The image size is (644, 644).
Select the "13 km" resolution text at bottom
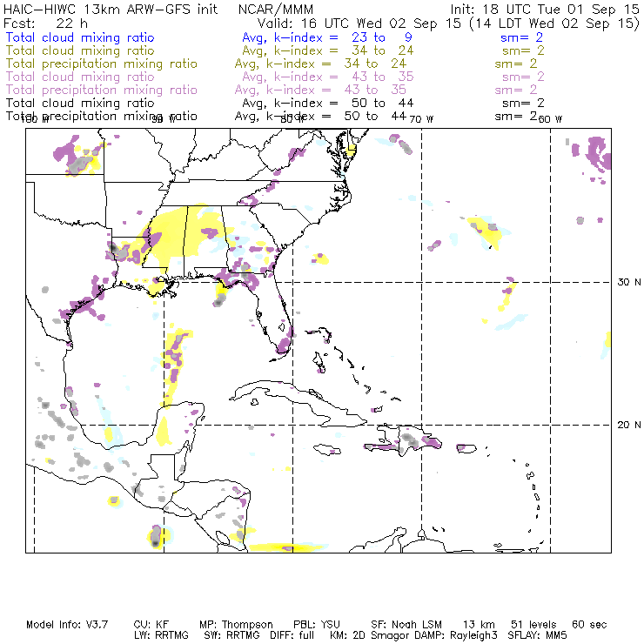pyautogui.click(x=479, y=625)
